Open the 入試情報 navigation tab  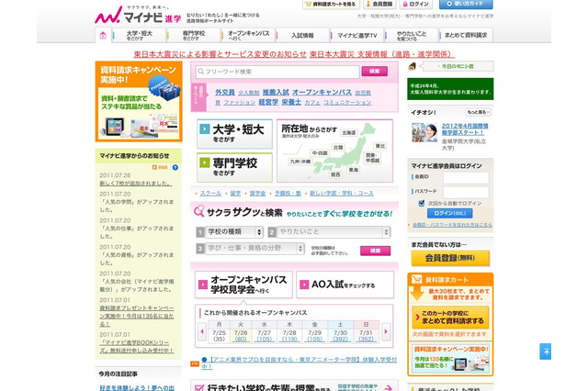[302, 35]
